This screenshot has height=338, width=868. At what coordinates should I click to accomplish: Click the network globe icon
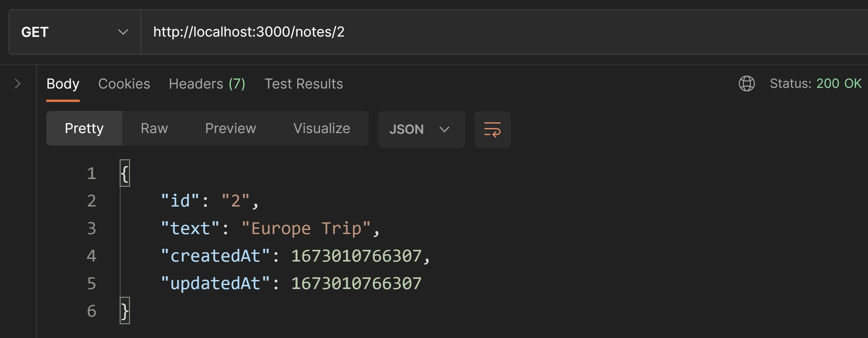[x=747, y=83]
